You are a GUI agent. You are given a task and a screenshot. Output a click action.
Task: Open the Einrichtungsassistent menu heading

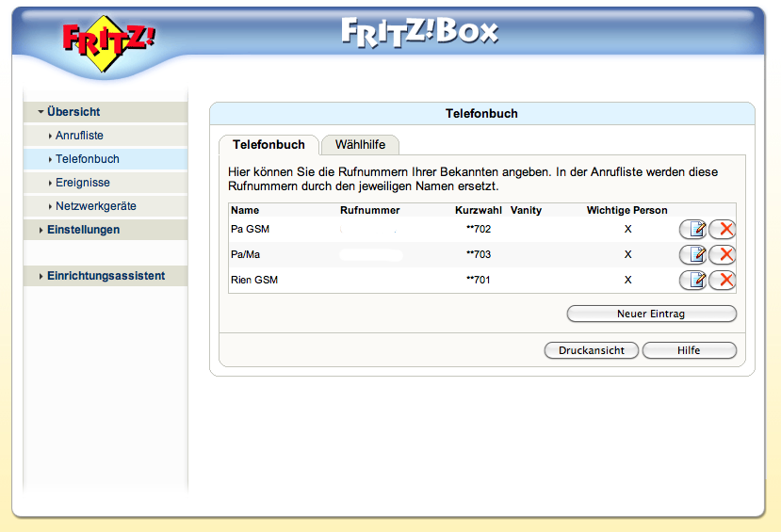[x=106, y=276]
